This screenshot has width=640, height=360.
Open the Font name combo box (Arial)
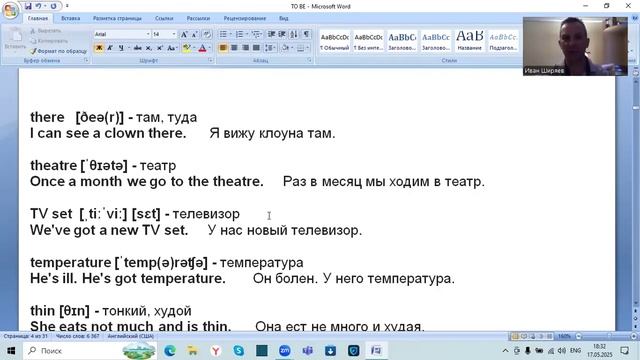click(x=122, y=34)
